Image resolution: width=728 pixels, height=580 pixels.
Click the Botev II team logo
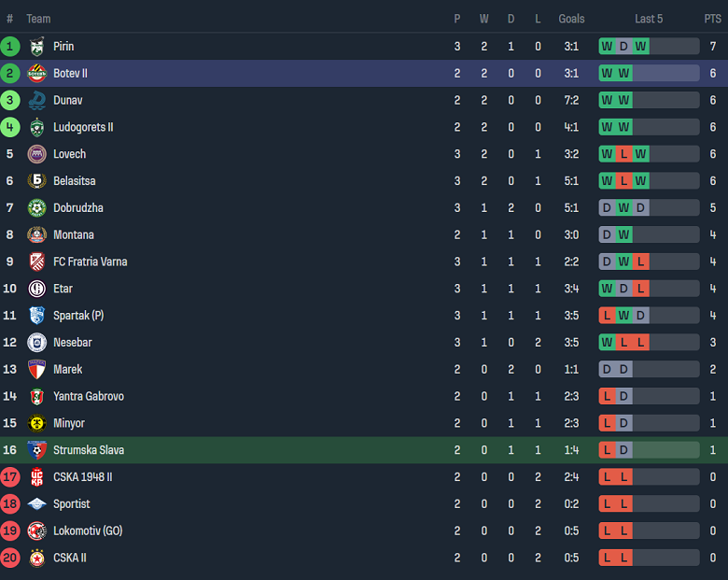tap(36, 74)
